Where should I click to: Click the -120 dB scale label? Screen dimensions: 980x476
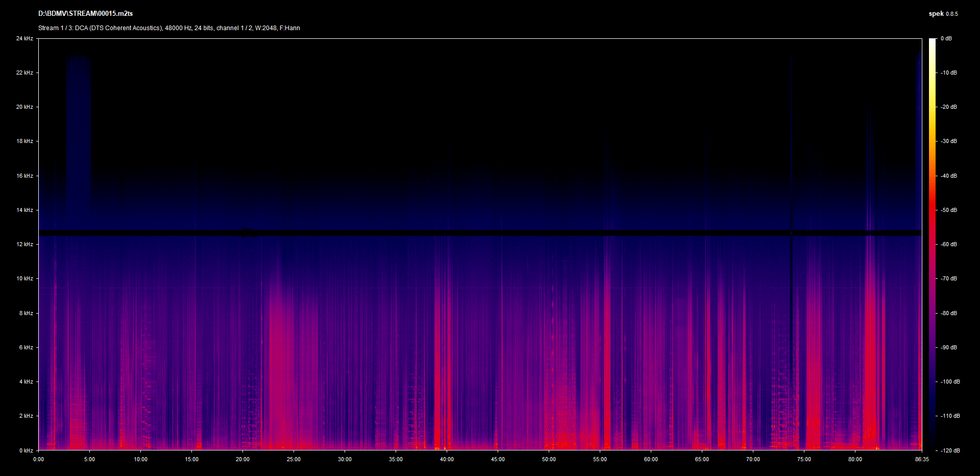(949, 450)
